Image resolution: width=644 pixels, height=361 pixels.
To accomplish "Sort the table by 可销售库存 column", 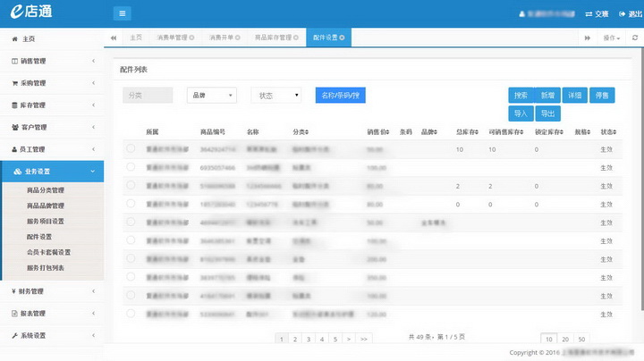I will click(505, 132).
